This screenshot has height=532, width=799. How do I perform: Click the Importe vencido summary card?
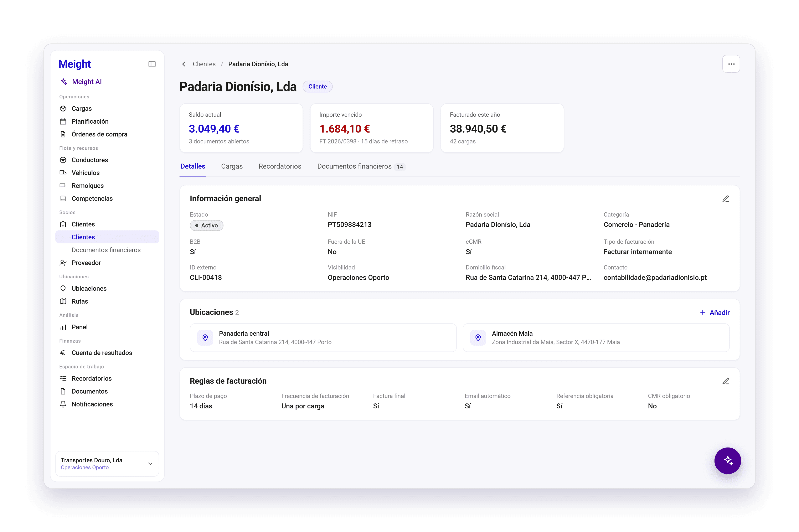pyautogui.click(x=371, y=128)
